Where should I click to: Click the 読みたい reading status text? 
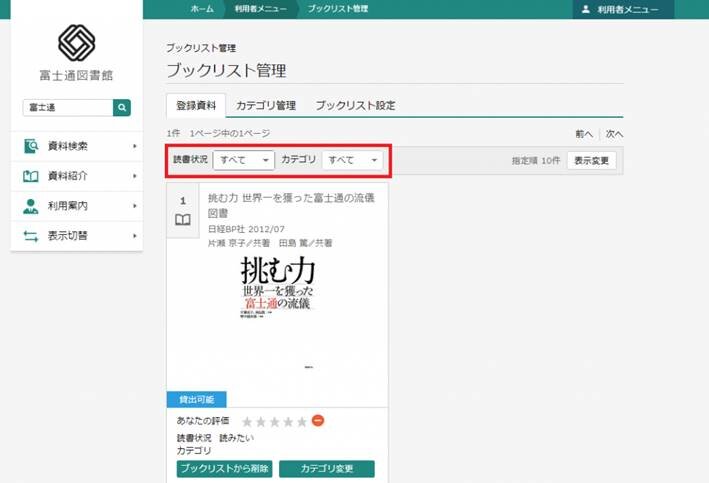pos(236,438)
